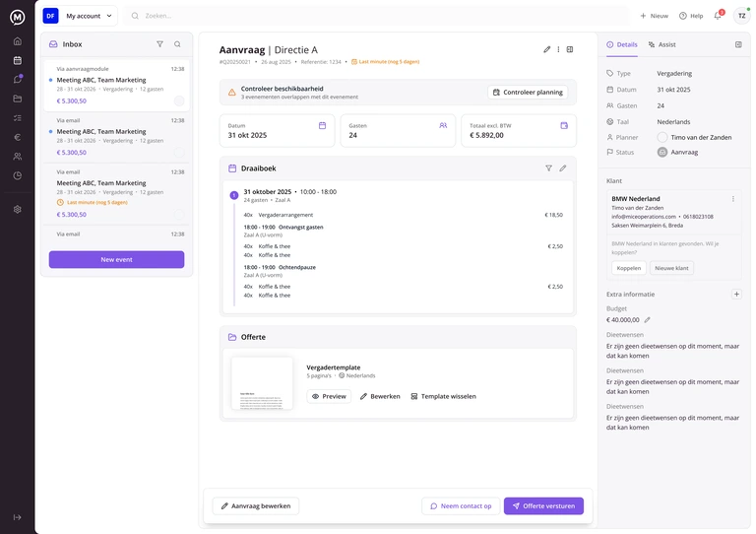Edit the Draaiboek with pencil icon

point(563,167)
